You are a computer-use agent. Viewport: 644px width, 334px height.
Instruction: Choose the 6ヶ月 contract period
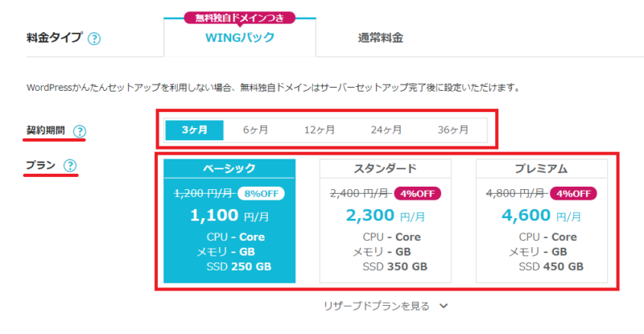point(255,130)
